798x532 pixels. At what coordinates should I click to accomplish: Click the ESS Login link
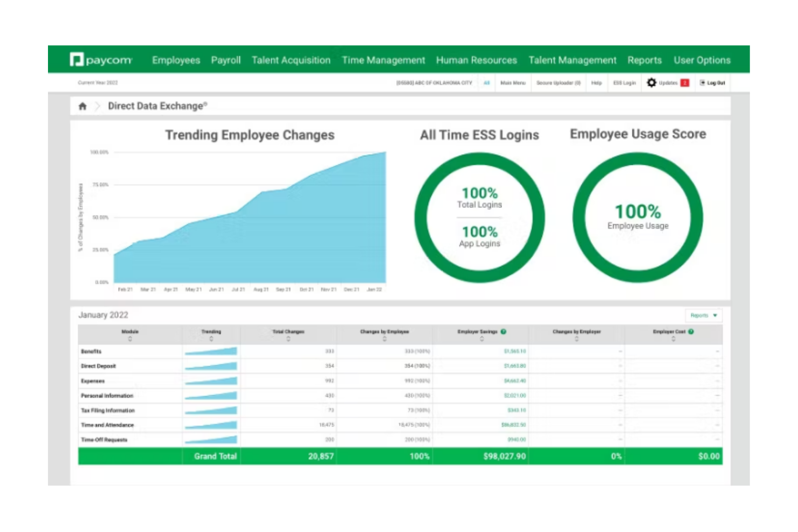click(x=624, y=83)
